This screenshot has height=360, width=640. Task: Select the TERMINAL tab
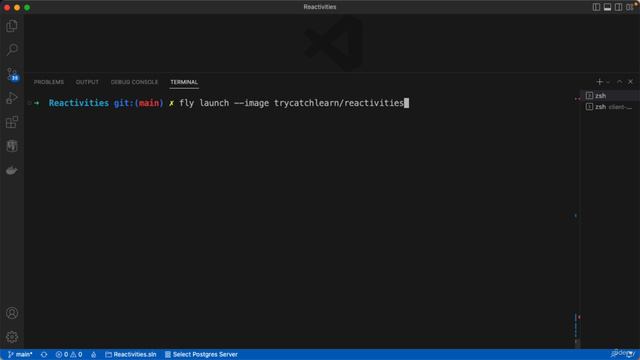click(x=184, y=82)
